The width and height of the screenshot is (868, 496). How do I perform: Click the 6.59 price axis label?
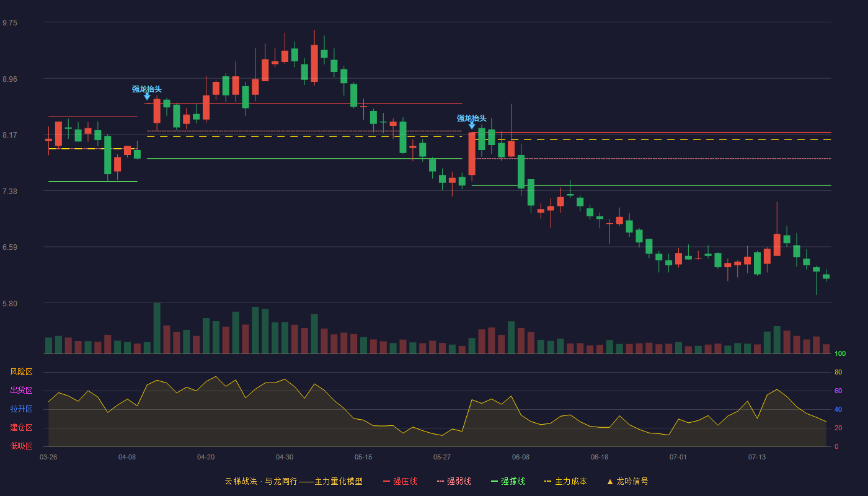(10, 247)
